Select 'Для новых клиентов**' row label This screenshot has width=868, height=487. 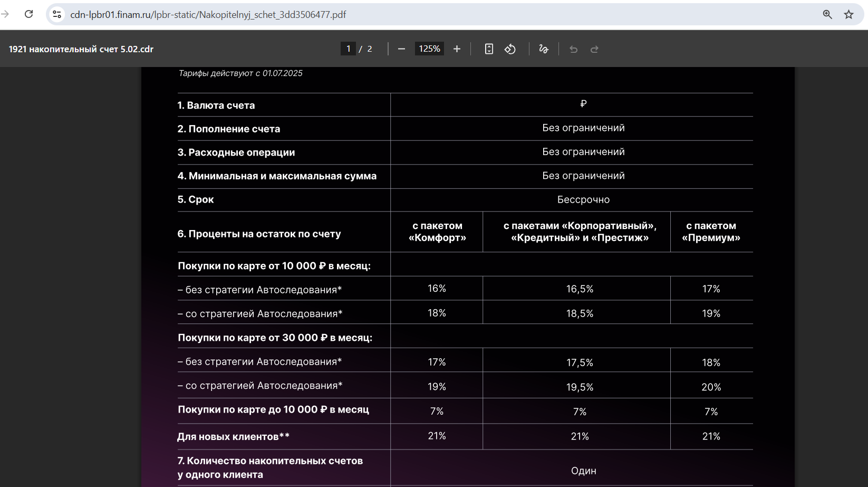[233, 437]
